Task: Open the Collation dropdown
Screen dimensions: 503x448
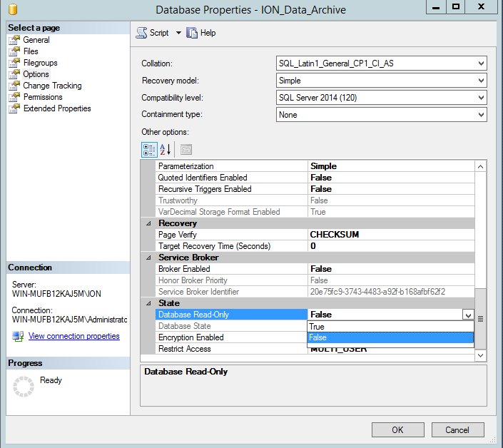Action: tap(481, 63)
